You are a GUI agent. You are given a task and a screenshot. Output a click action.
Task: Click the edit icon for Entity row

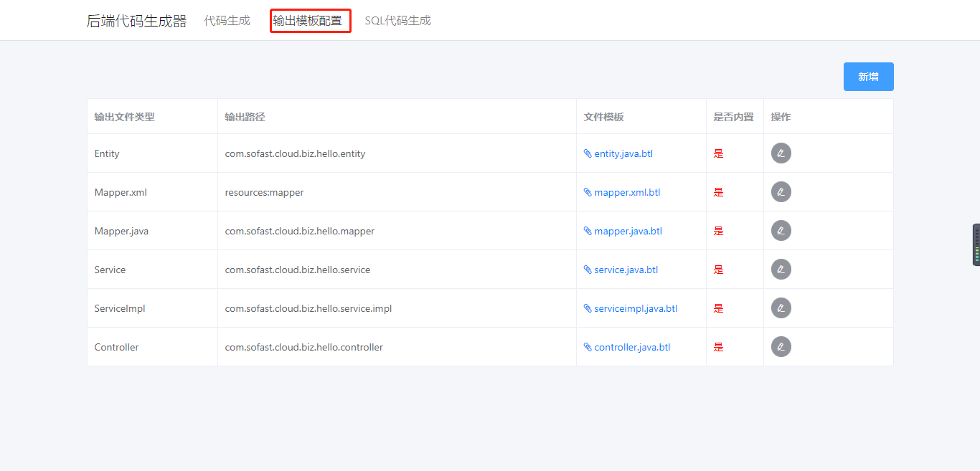[781, 153]
